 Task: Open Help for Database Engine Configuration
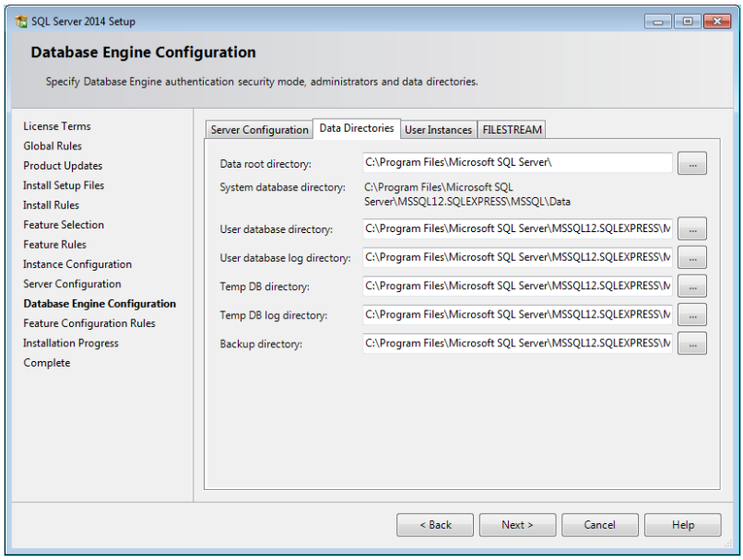[682, 525]
